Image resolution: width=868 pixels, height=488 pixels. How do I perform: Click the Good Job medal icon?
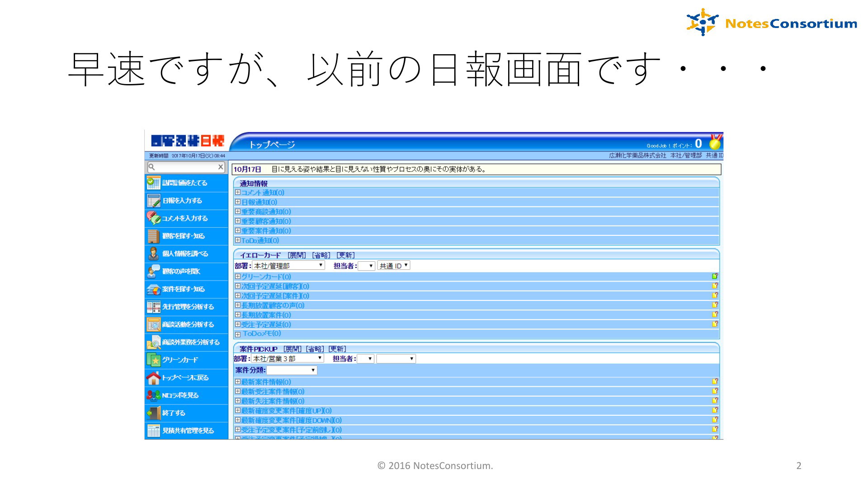point(715,142)
